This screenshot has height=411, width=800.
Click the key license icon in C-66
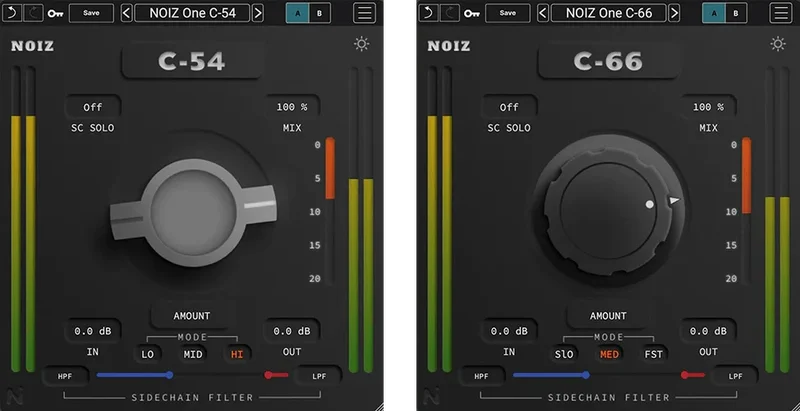click(x=471, y=14)
